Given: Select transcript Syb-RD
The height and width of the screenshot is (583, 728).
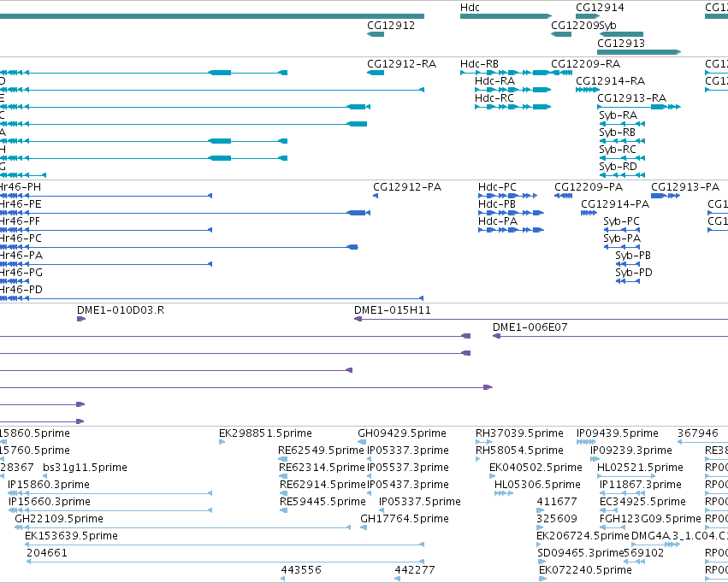Looking at the screenshot, I should [618, 167].
